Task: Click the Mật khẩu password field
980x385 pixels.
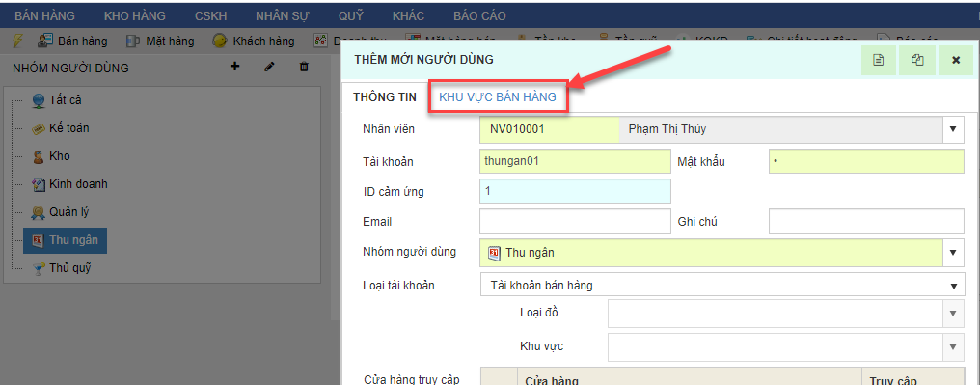Action: [x=867, y=161]
